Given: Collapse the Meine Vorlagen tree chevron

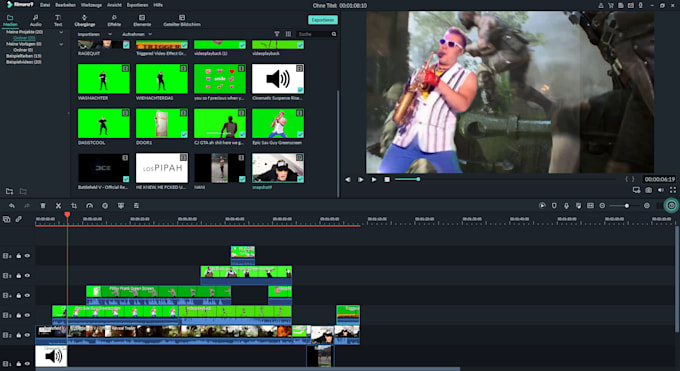Looking at the screenshot, I should [61, 44].
